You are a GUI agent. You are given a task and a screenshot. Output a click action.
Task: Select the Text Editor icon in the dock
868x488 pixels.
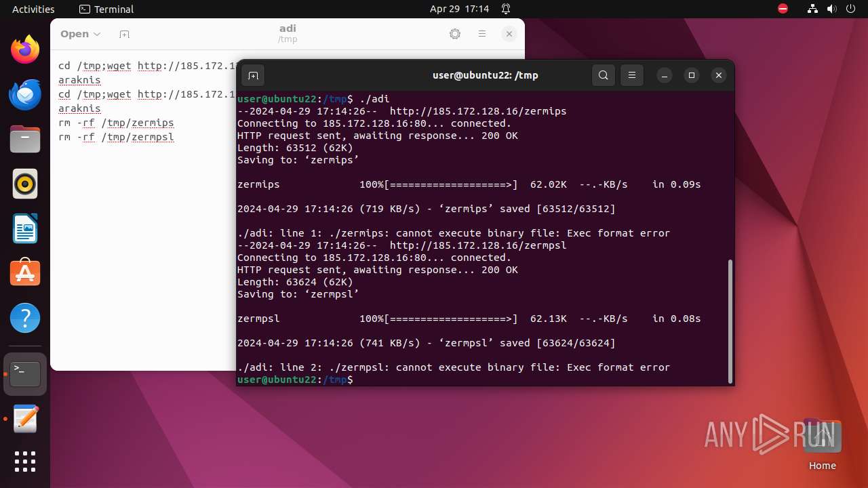click(25, 419)
